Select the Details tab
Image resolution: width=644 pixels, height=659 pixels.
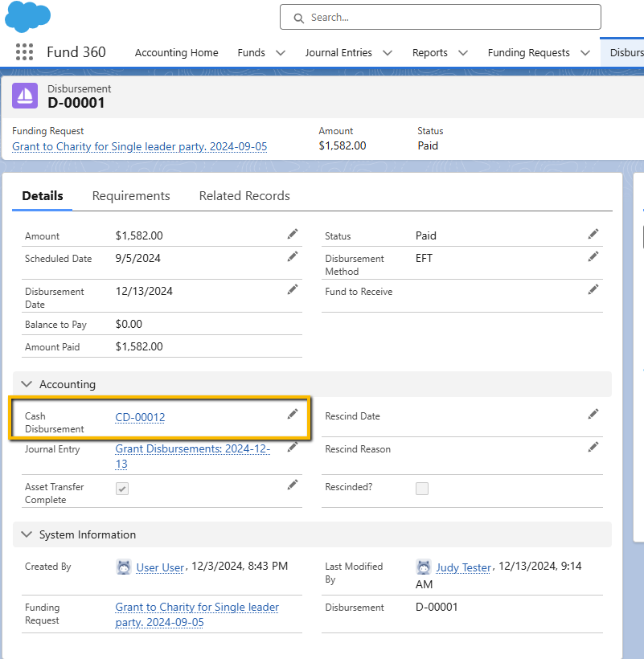[x=43, y=196]
